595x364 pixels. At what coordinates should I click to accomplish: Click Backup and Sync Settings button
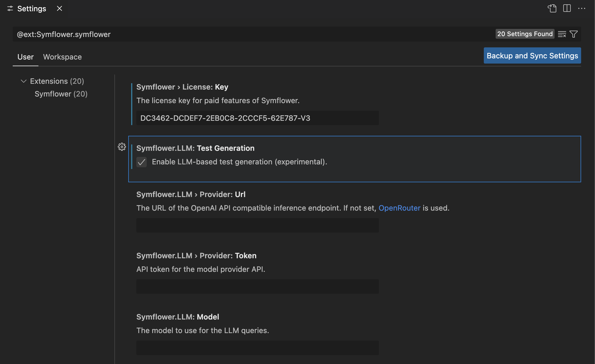[x=532, y=55]
